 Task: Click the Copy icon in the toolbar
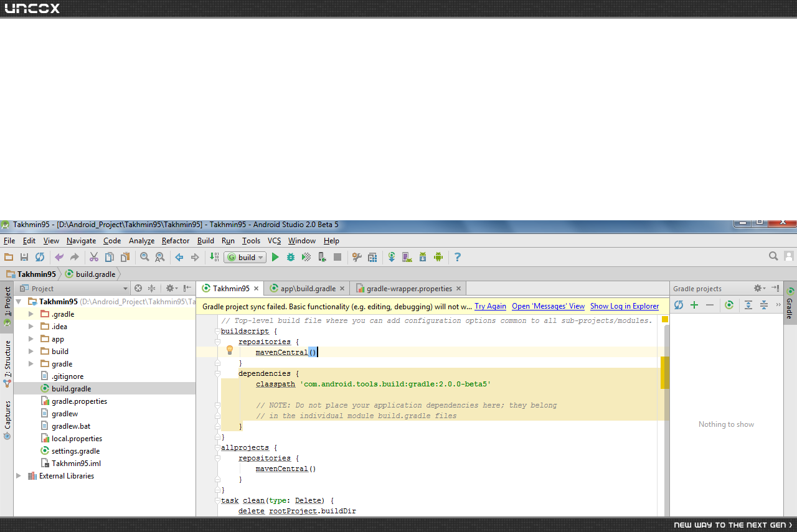click(110, 257)
